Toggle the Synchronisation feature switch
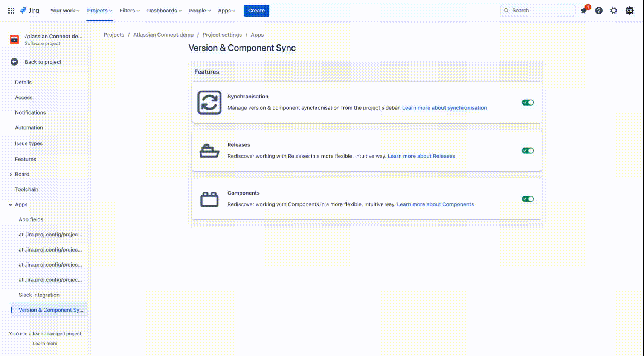 [x=528, y=102]
